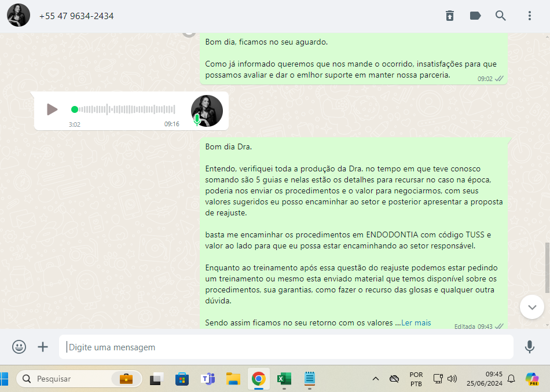The height and width of the screenshot is (392, 550).
Task: Click the trash delete icon in header
Action: (450, 16)
